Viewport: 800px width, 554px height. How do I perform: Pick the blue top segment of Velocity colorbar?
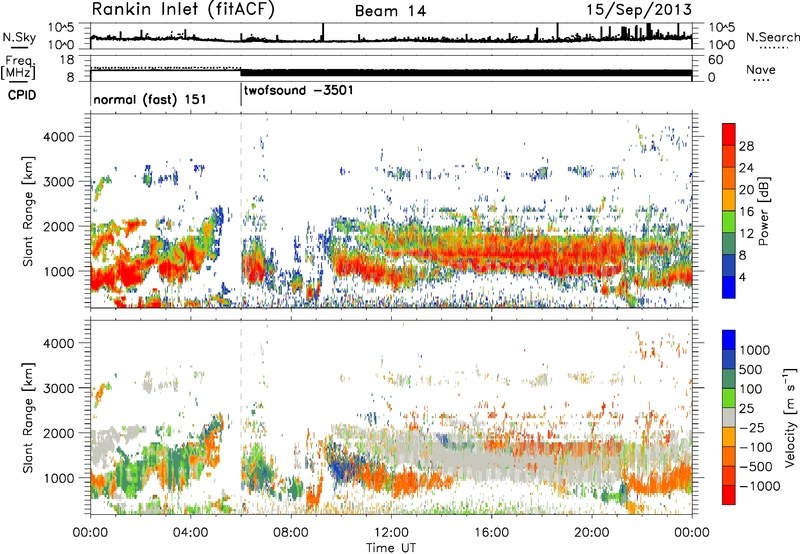(729, 340)
